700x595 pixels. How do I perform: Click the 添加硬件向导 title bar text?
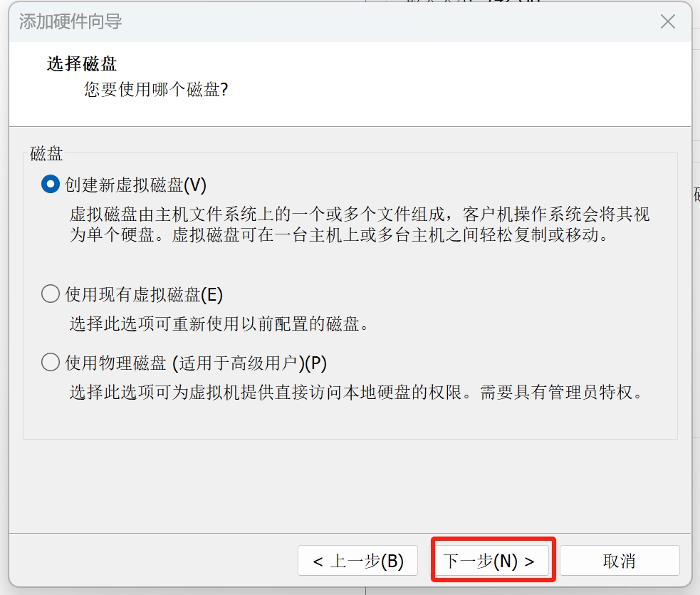(x=70, y=21)
